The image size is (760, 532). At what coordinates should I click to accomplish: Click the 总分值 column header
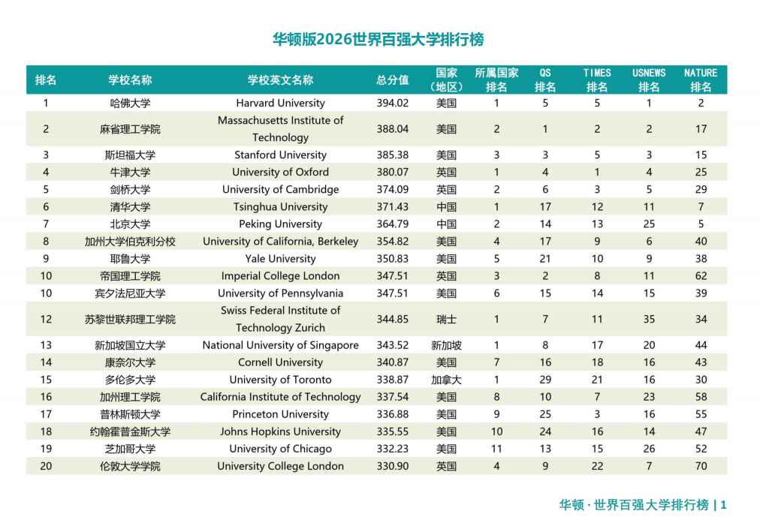tap(392, 80)
